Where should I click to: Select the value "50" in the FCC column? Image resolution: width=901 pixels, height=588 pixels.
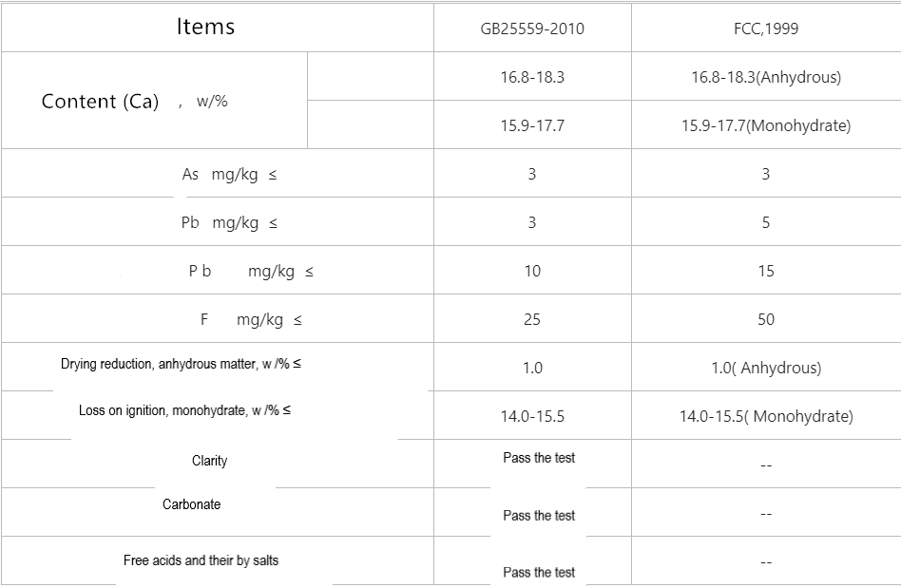point(766,319)
